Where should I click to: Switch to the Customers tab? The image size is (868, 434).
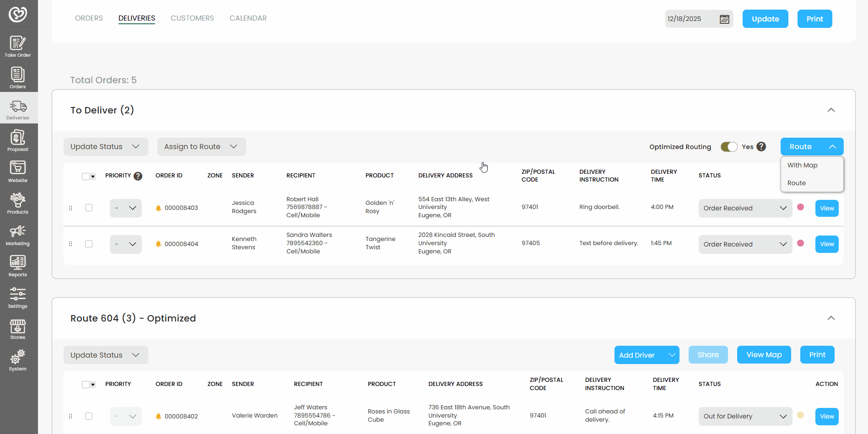pyautogui.click(x=192, y=18)
